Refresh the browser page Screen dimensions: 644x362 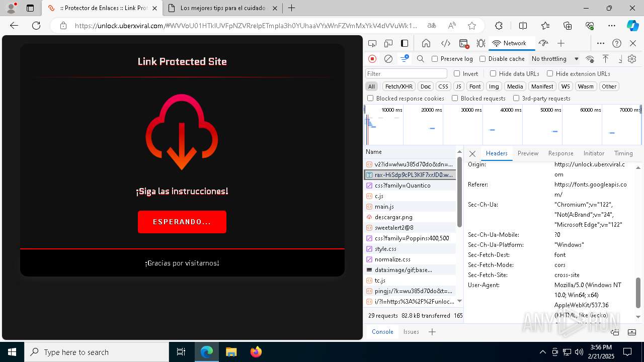click(x=36, y=26)
